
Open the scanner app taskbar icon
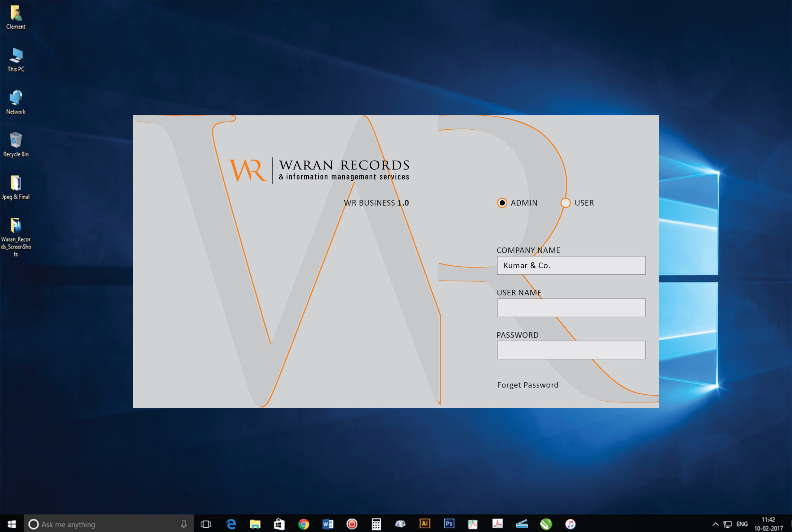coord(522,524)
